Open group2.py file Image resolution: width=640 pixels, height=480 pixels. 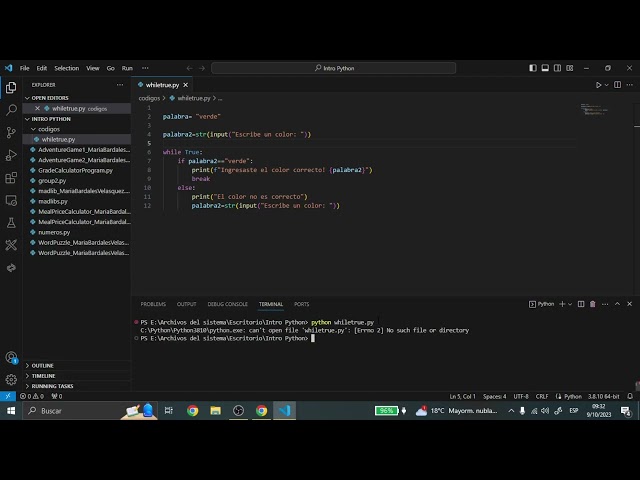[x=77, y=180]
